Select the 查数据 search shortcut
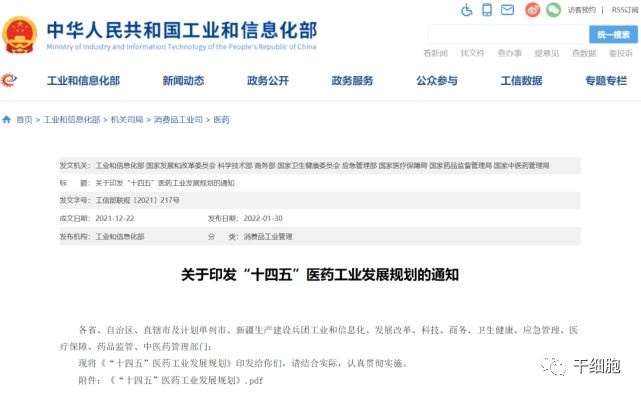The image size is (641, 394). 584,53
